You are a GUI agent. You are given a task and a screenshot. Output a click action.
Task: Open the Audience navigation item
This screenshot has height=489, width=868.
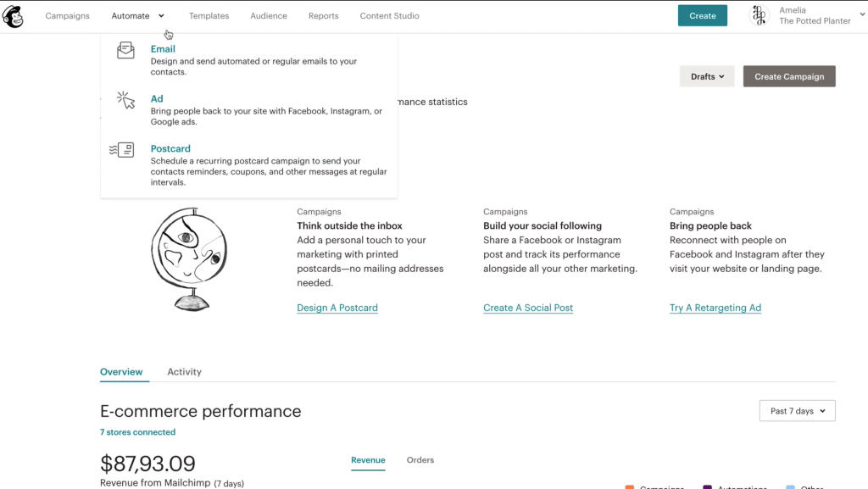coord(269,16)
